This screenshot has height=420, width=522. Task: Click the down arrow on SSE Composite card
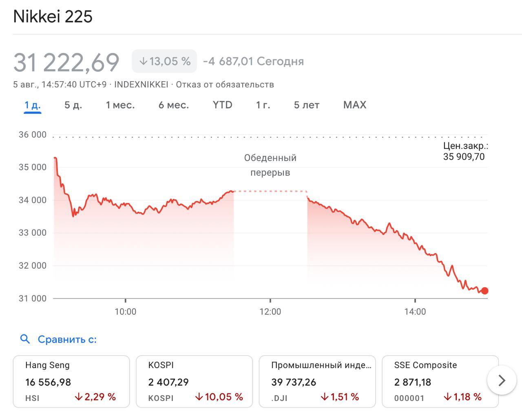tap(447, 397)
